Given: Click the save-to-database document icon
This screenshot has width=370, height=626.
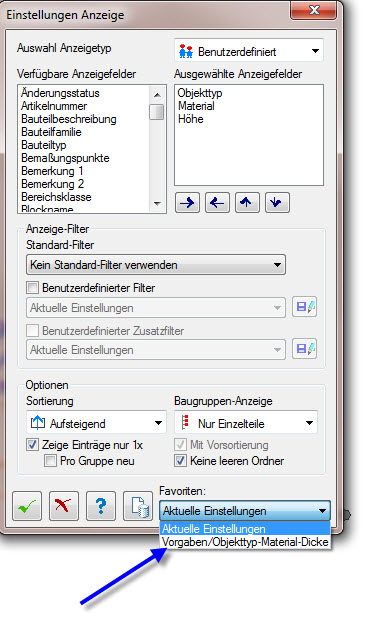Looking at the screenshot, I should 138,506.
